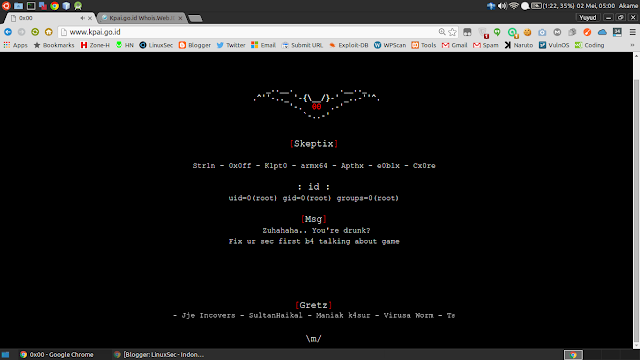This screenshot has width=640, height=360.
Task: Click the dark mask extension next to the star
Action: click(x=467, y=32)
